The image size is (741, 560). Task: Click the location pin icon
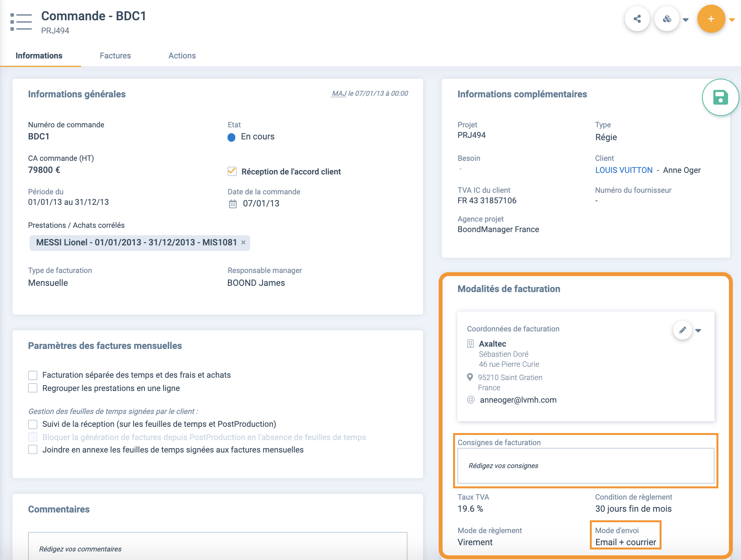(470, 377)
